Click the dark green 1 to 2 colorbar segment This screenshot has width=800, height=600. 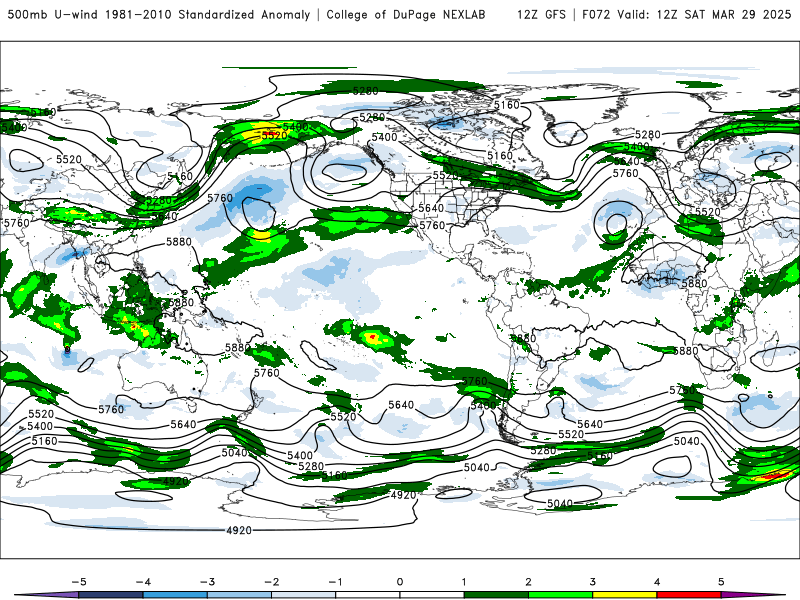496,595
